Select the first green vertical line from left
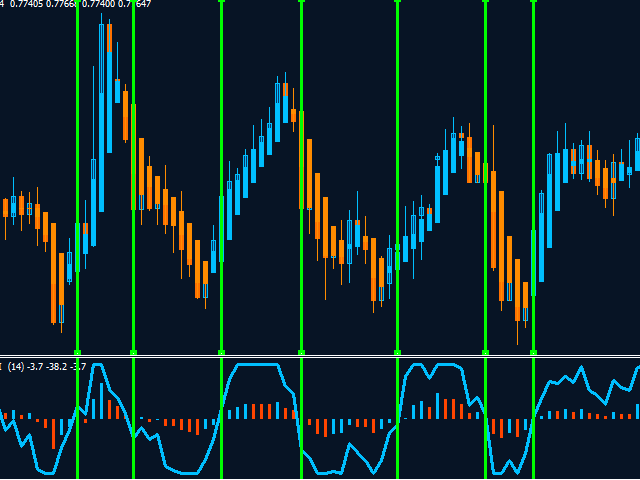 pyautogui.click(x=78, y=240)
